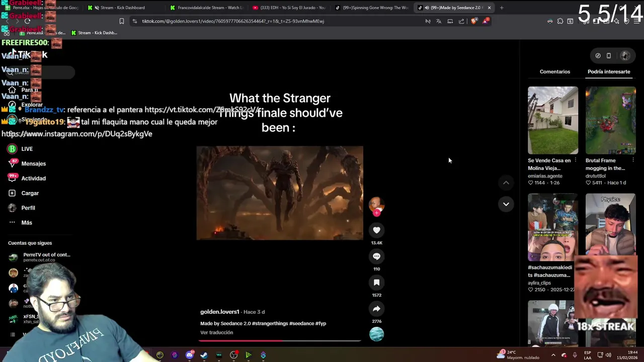This screenshot has height=362, width=644.
Task: Open ESP LAA input language selector
Action: pyautogui.click(x=588, y=355)
